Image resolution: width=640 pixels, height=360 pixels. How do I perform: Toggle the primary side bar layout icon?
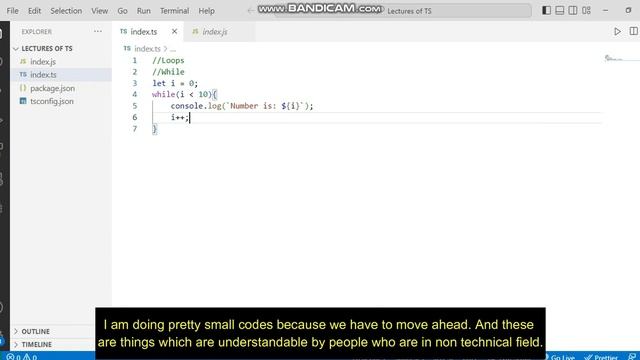point(546,11)
